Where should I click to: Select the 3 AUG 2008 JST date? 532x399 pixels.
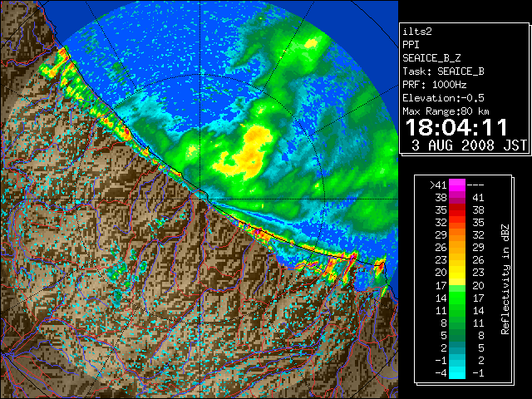[x=469, y=145]
